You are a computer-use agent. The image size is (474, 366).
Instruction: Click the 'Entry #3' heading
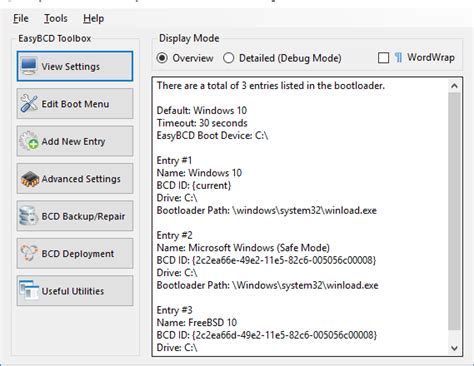click(174, 310)
